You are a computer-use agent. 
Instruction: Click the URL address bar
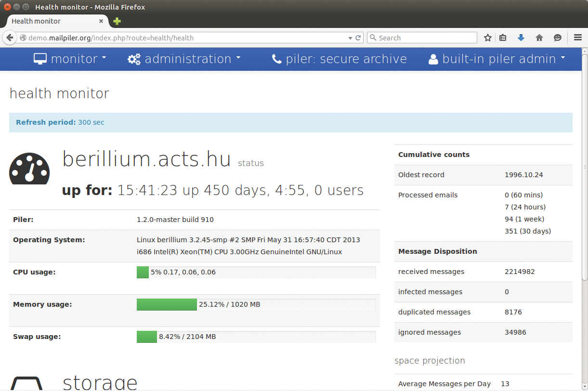(183, 38)
